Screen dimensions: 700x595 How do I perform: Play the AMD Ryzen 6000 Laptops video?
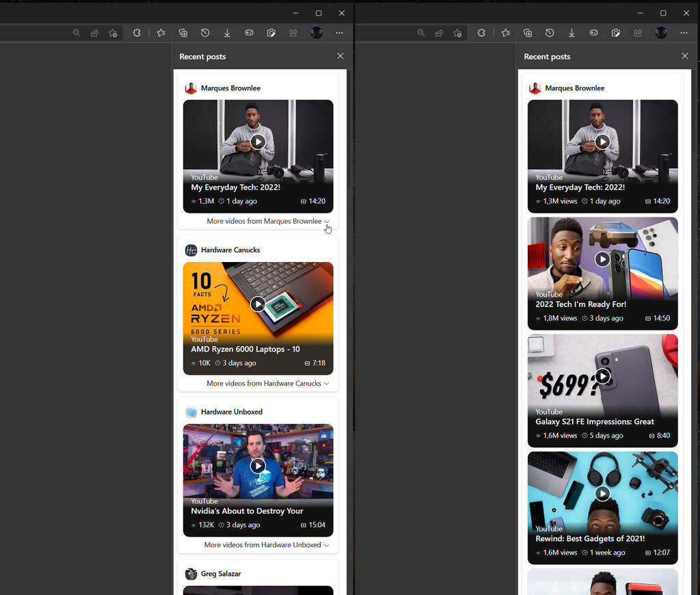click(x=258, y=304)
